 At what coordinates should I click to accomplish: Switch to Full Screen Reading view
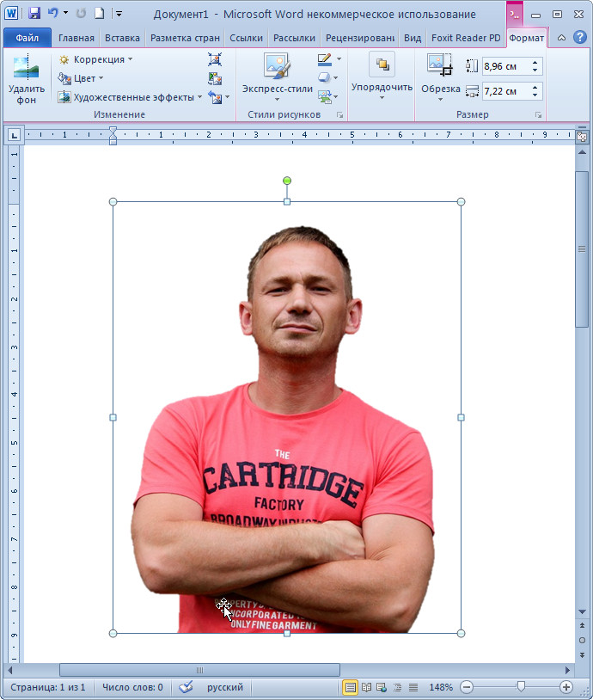tap(367, 687)
